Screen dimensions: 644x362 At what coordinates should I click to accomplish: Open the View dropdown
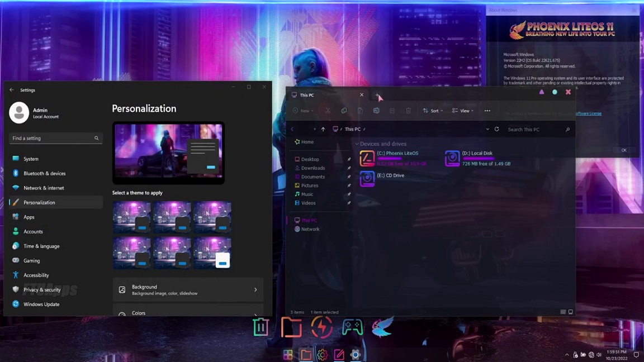463,111
